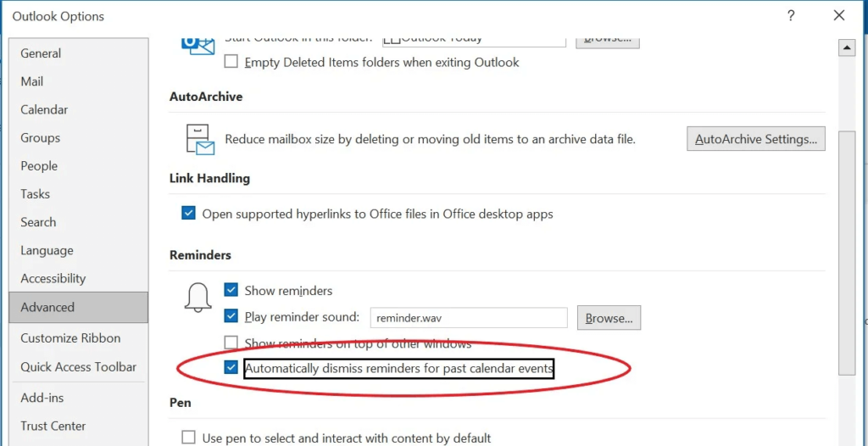Click the reminder.wav sound file field

click(469, 318)
